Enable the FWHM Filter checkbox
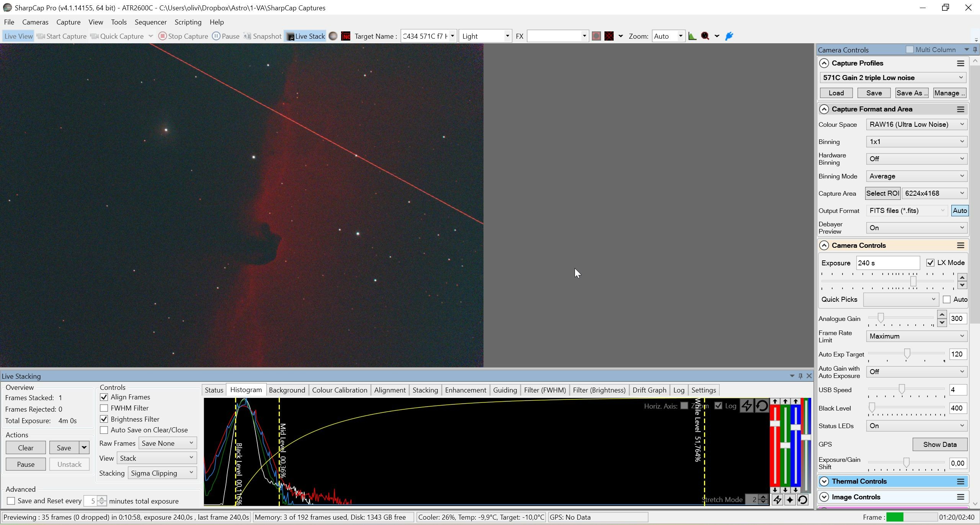This screenshot has height=525, width=980. click(x=104, y=408)
